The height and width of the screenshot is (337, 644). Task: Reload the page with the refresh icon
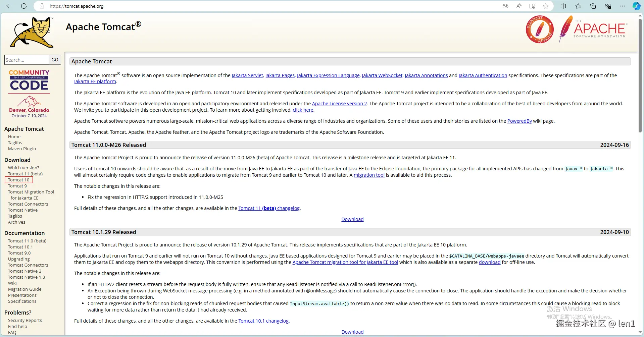click(24, 6)
